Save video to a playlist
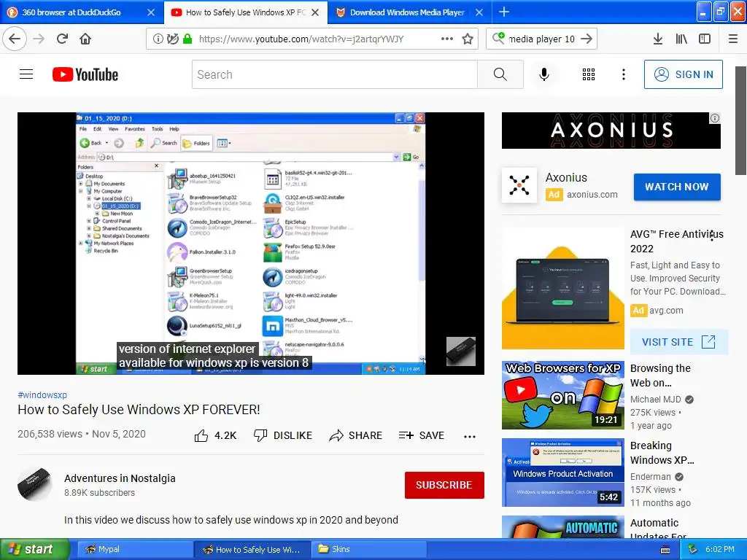The width and height of the screenshot is (747, 560). click(422, 435)
